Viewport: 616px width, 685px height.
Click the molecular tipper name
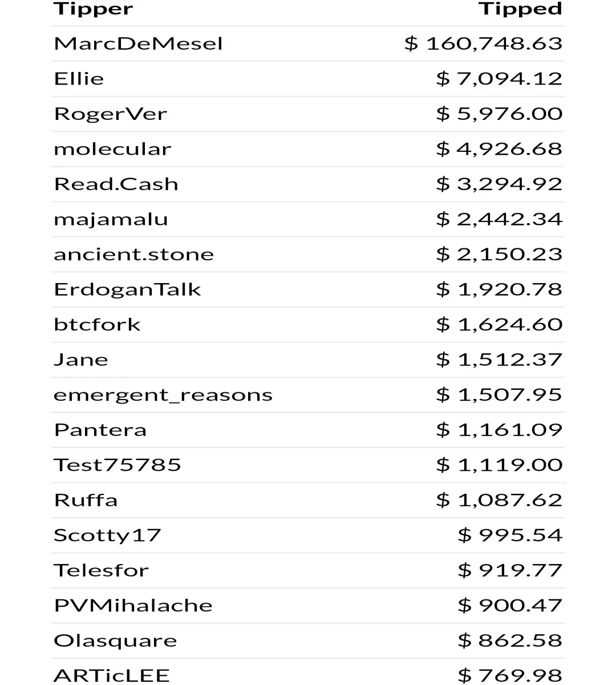point(112,149)
